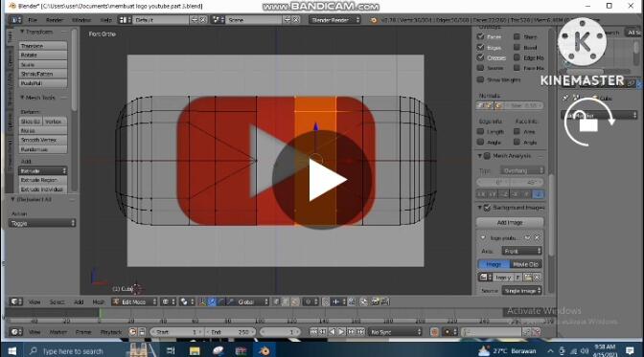Click the Smooth Vertex button
This screenshot has height=357, width=644.
click(x=43, y=140)
